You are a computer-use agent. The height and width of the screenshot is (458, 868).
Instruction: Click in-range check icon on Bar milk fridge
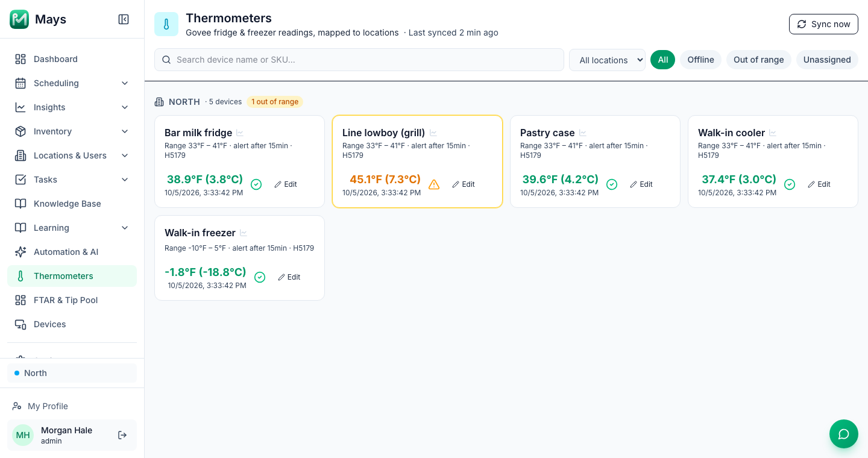coord(256,184)
